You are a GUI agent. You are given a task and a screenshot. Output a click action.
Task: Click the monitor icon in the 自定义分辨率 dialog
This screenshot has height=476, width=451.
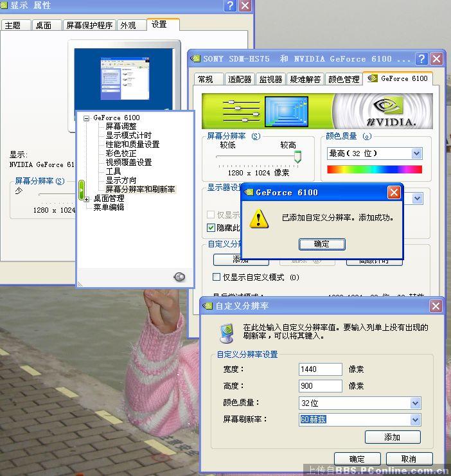click(227, 333)
